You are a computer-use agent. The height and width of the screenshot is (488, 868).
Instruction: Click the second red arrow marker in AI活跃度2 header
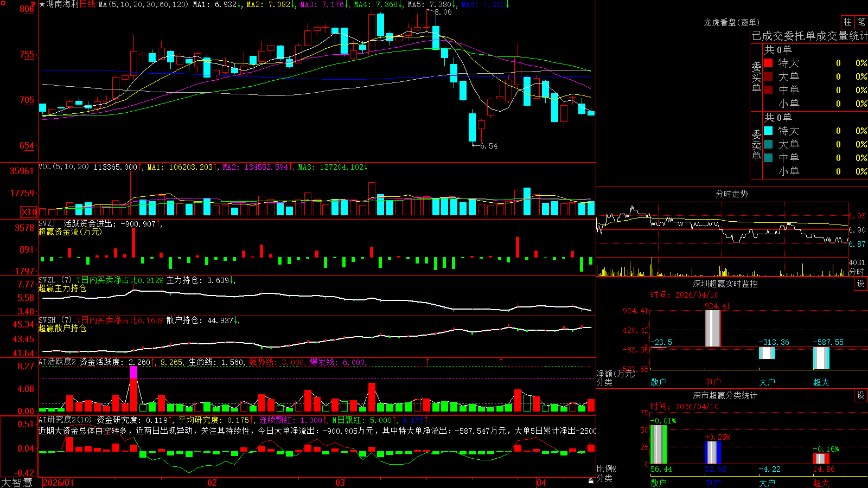[x=501, y=361]
